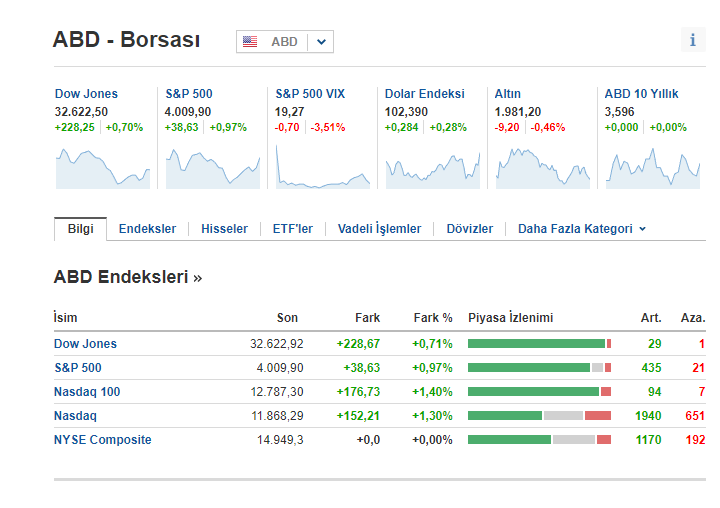This screenshot has height=508, width=720.
Task: Open NYSE Composite table row link
Action: [x=103, y=440]
